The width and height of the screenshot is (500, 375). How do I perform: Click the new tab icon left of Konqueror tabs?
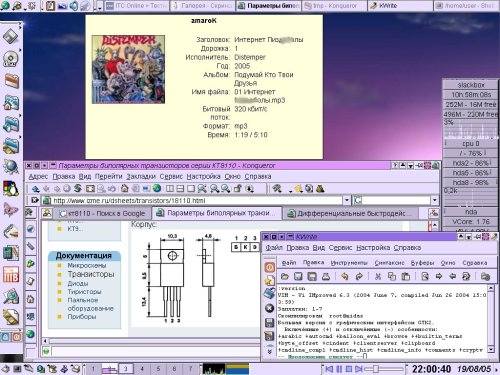pyautogui.click(x=47, y=213)
